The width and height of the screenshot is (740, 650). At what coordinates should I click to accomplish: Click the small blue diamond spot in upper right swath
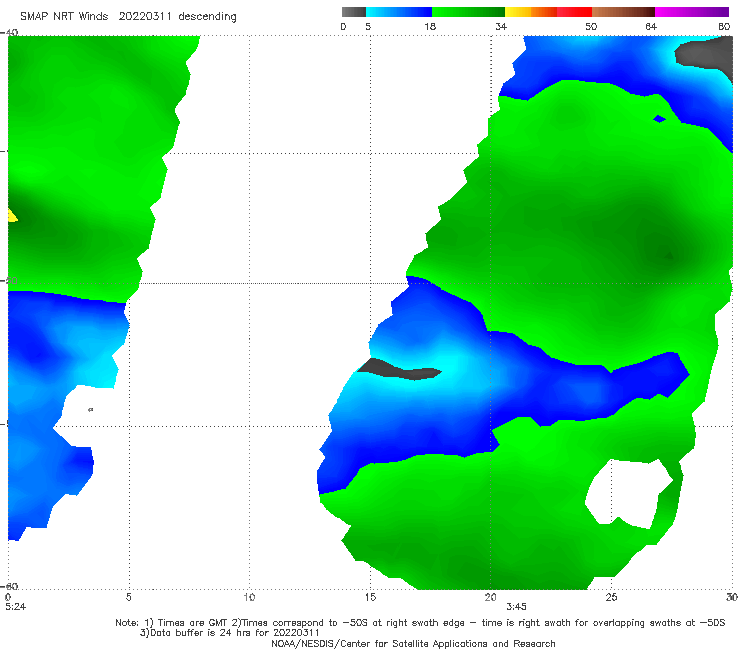point(659,118)
